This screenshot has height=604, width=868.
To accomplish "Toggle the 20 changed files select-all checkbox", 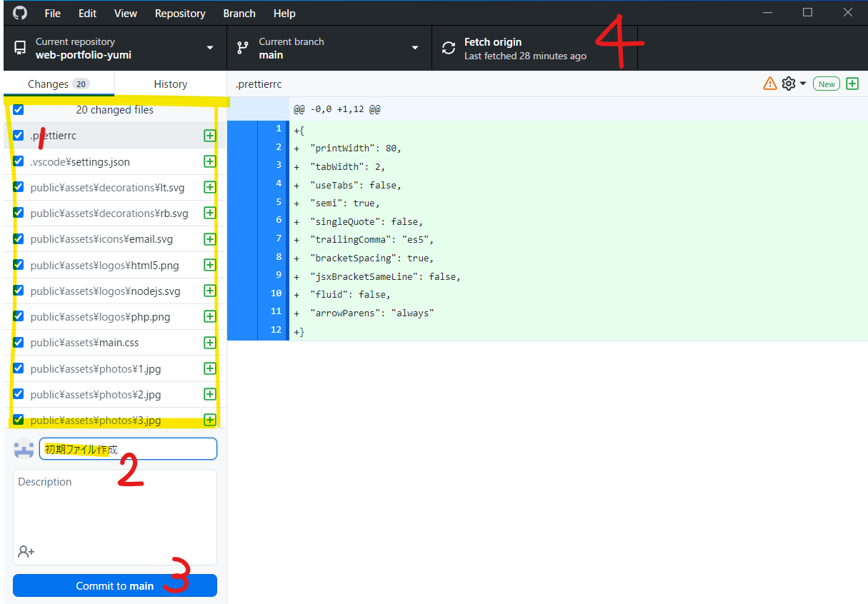I will [x=19, y=110].
